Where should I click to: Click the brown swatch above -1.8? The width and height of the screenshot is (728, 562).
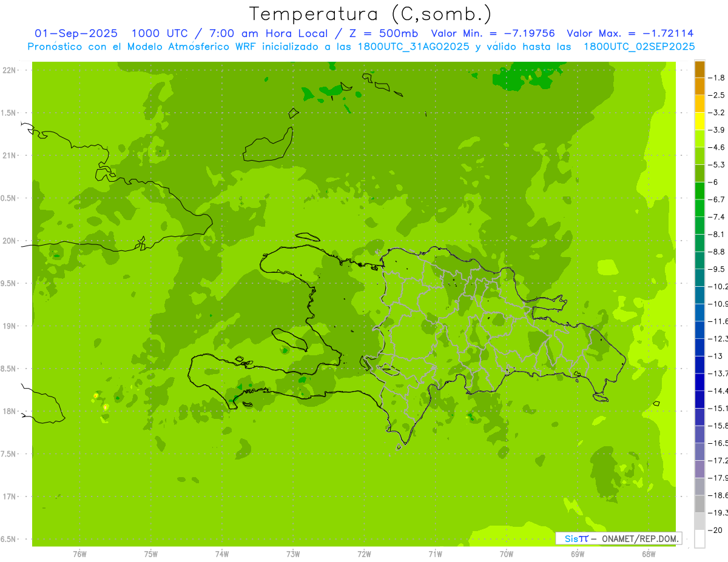click(699, 70)
